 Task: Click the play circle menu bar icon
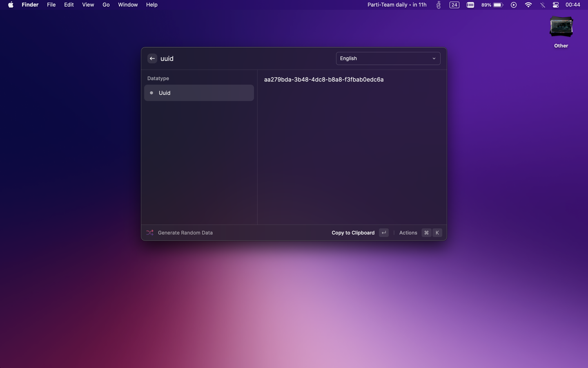[513, 5]
